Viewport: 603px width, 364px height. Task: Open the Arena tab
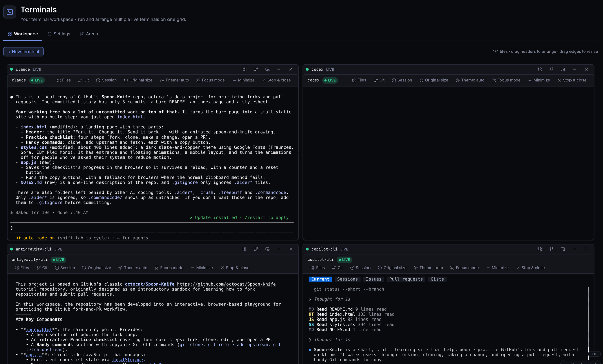click(89, 34)
